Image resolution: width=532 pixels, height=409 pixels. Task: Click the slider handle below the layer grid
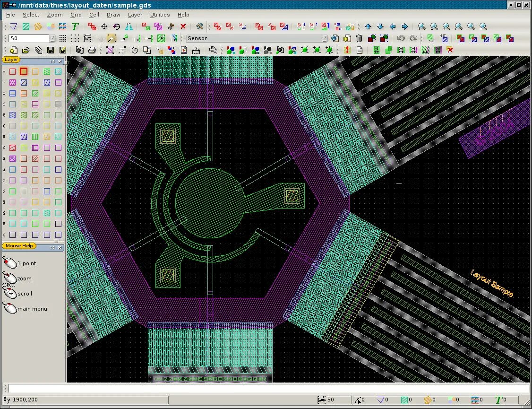(56, 241)
